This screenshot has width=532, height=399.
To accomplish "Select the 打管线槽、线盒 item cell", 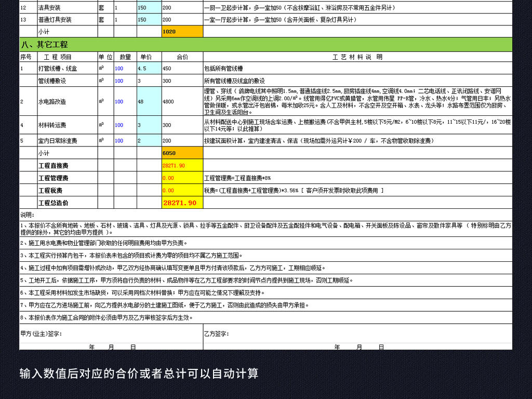I will pyautogui.click(x=68, y=68).
